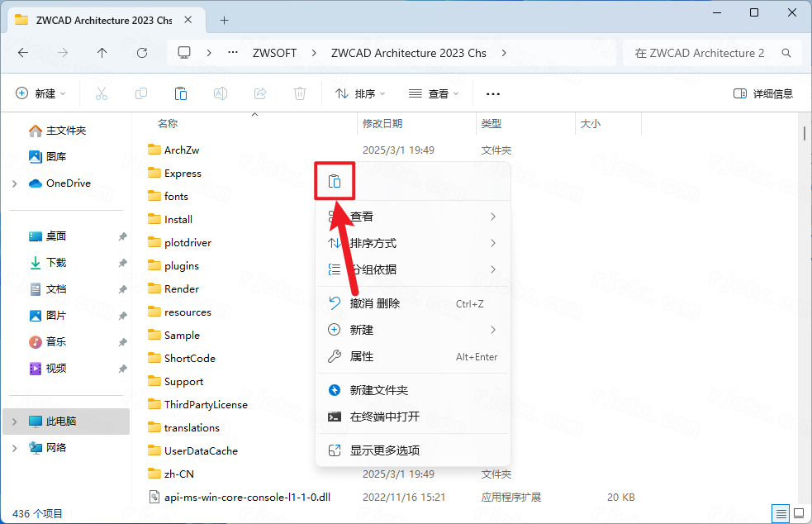Open the 排序 sort dropdown in the toolbar
This screenshot has height=524, width=812.
(361, 94)
